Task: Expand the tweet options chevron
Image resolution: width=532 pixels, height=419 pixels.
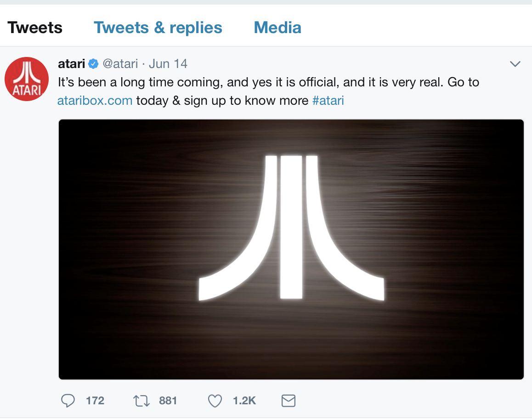Action: click(515, 64)
